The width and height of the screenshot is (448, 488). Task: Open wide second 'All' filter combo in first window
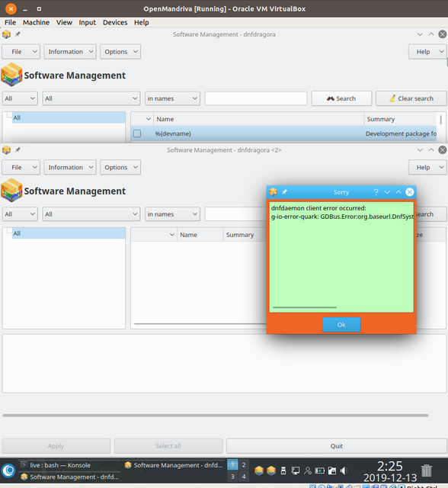91,98
